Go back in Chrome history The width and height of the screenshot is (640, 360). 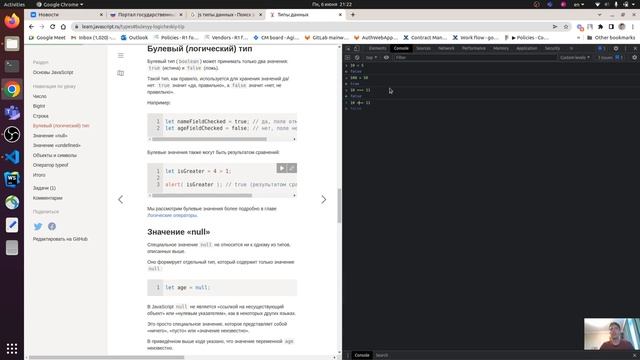[31, 27]
